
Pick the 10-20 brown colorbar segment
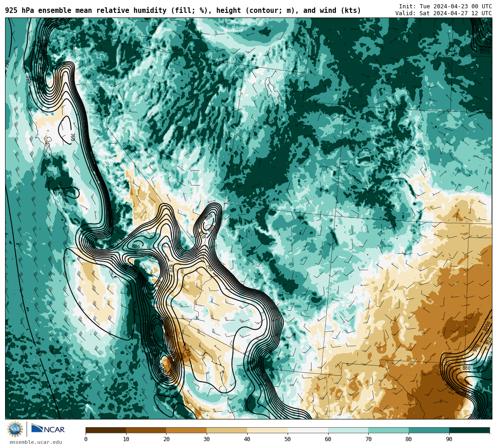(146, 430)
